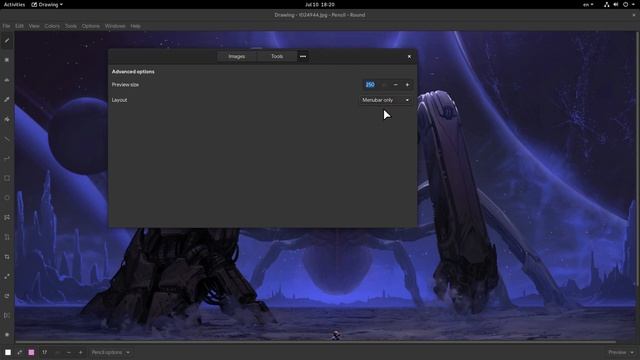The image size is (640, 360).
Task: Open the Drawing app menu in top bar
Action: tap(47, 4)
